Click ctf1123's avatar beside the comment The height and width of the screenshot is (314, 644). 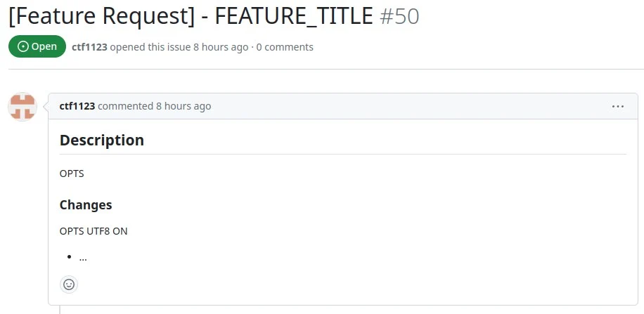pyautogui.click(x=22, y=106)
